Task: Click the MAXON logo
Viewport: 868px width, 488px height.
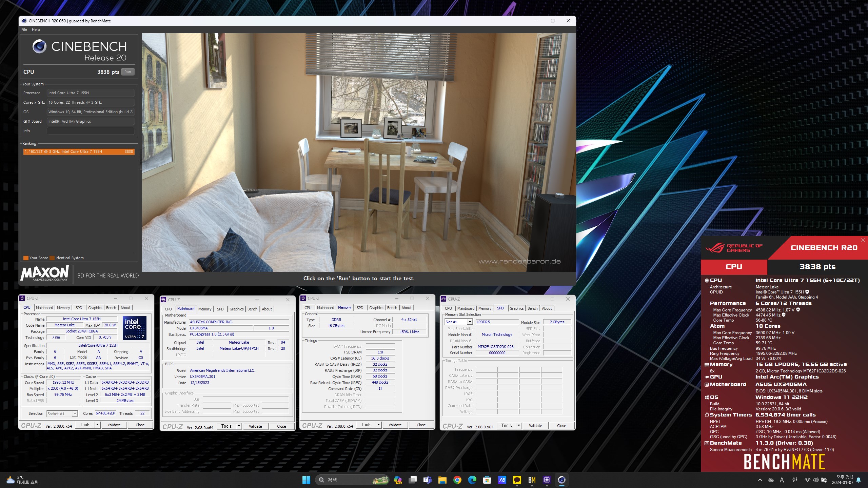Action: pos(44,273)
